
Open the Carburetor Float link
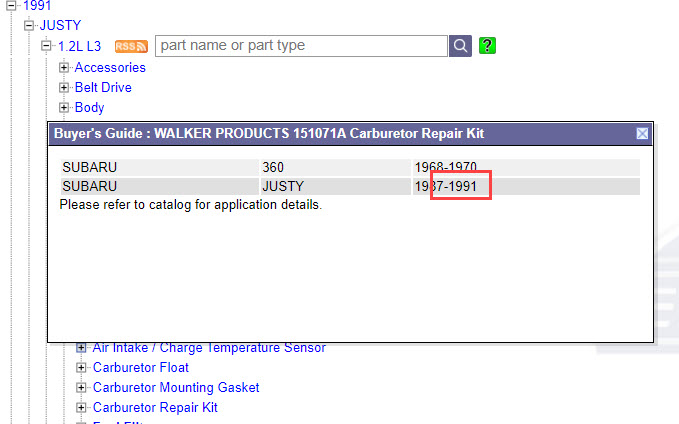pyautogui.click(x=141, y=367)
